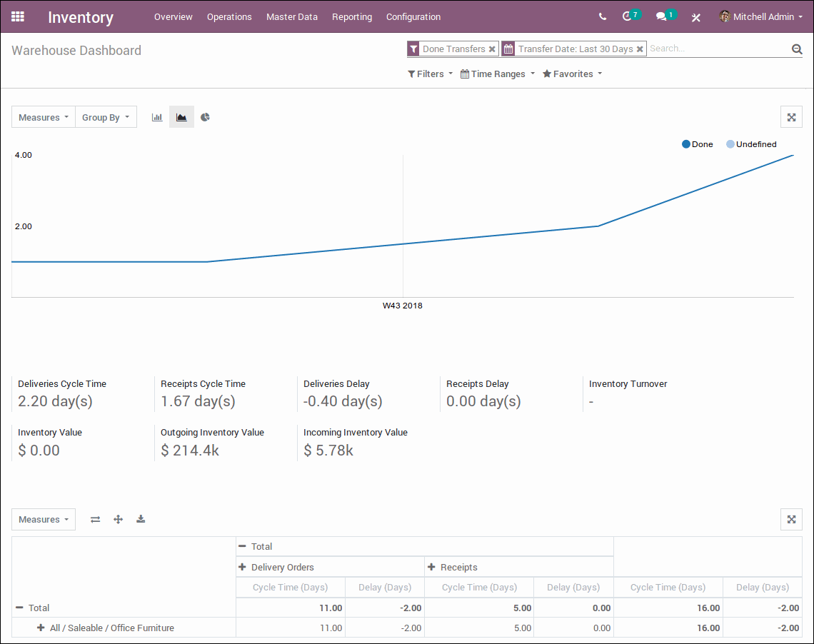Download pivot table as spreadsheet
Screen dimensions: 814x644
(x=141, y=519)
